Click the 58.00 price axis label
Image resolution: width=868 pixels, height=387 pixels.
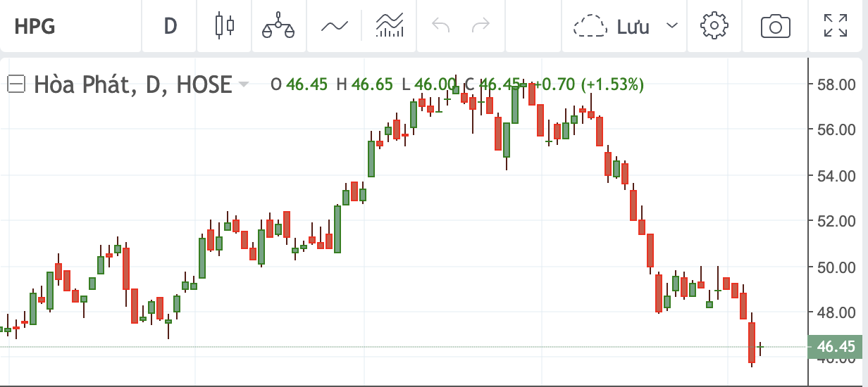click(x=836, y=85)
